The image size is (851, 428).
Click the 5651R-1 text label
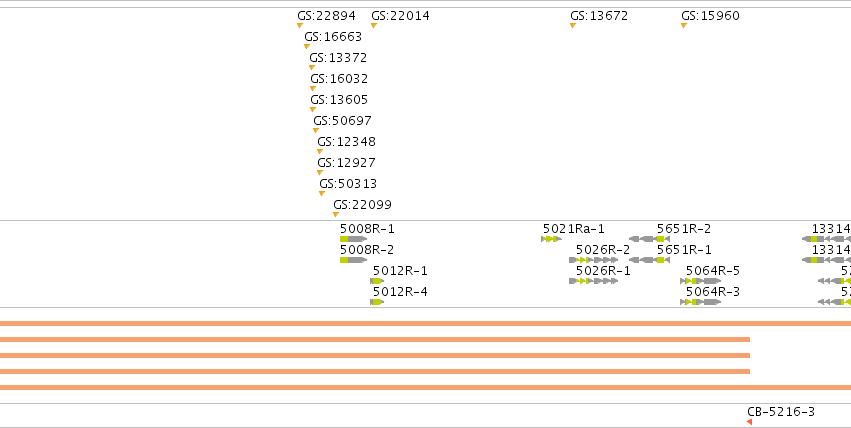pyautogui.click(x=684, y=250)
